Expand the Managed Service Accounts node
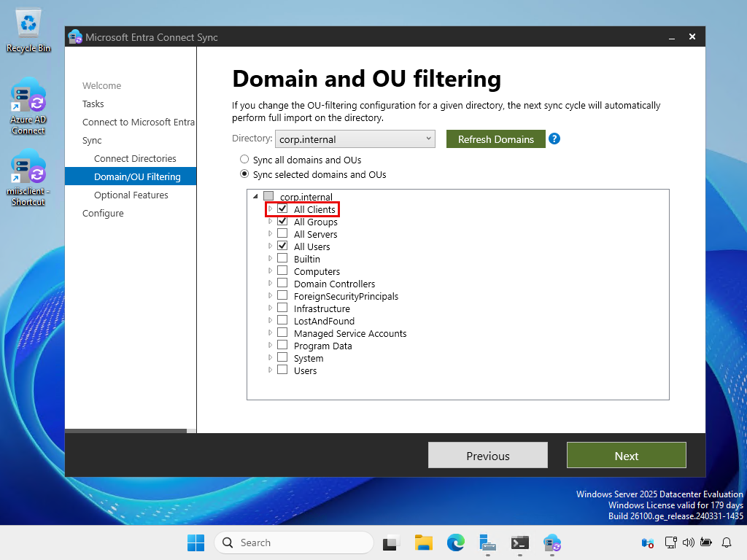 [270, 332]
